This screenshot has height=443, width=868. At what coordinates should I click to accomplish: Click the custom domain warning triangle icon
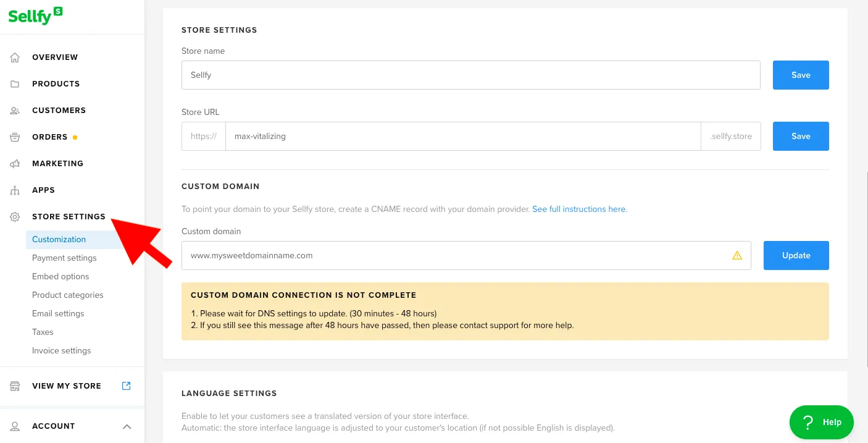click(737, 255)
